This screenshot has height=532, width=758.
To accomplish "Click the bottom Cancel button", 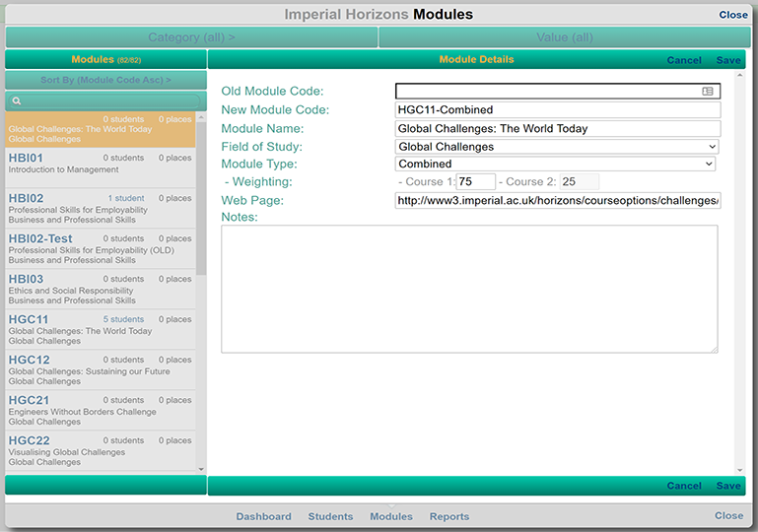I will pyautogui.click(x=684, y=486).
